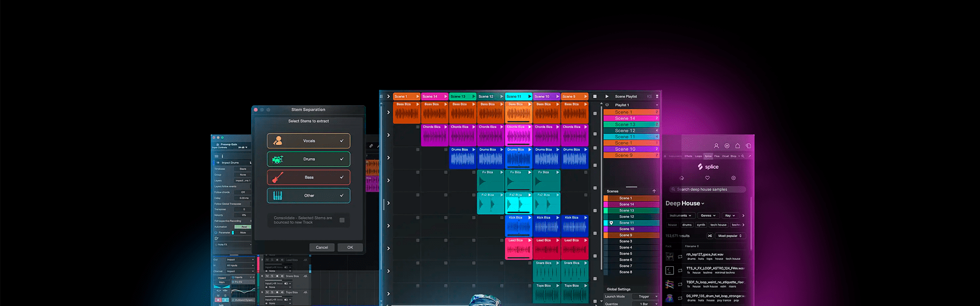Click loop icon for TTS_H_FX_LOOP_ASTRO sample
Viewport: 980px width, 306px height.
coord(680,270)
